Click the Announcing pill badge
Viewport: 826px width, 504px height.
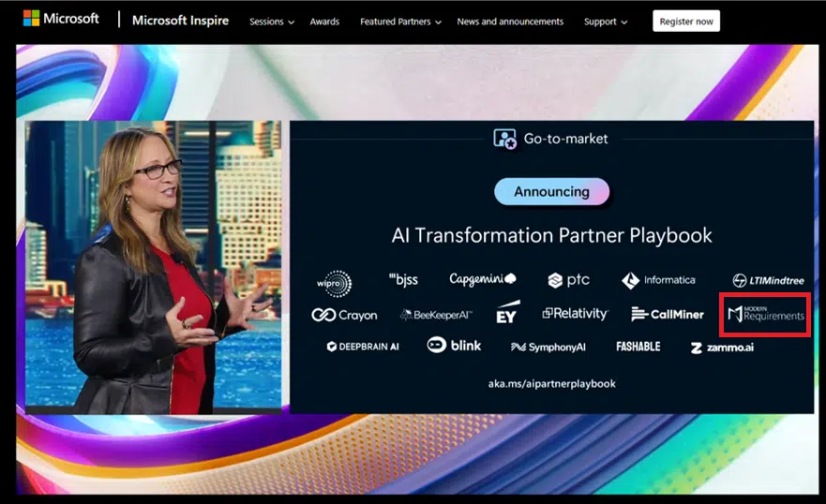click(551, 192)
